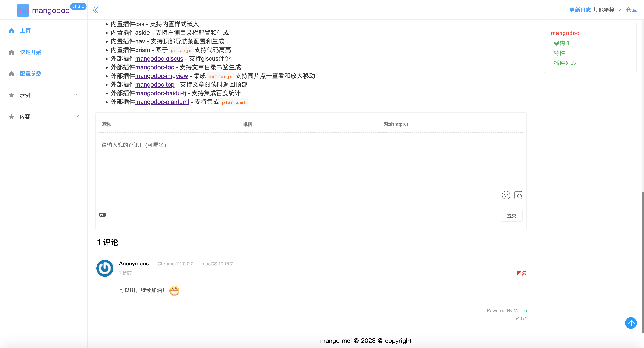Screen dimensions: 644x348
Task: Click home icon beside 快速开始
Action: pos(12,52)
